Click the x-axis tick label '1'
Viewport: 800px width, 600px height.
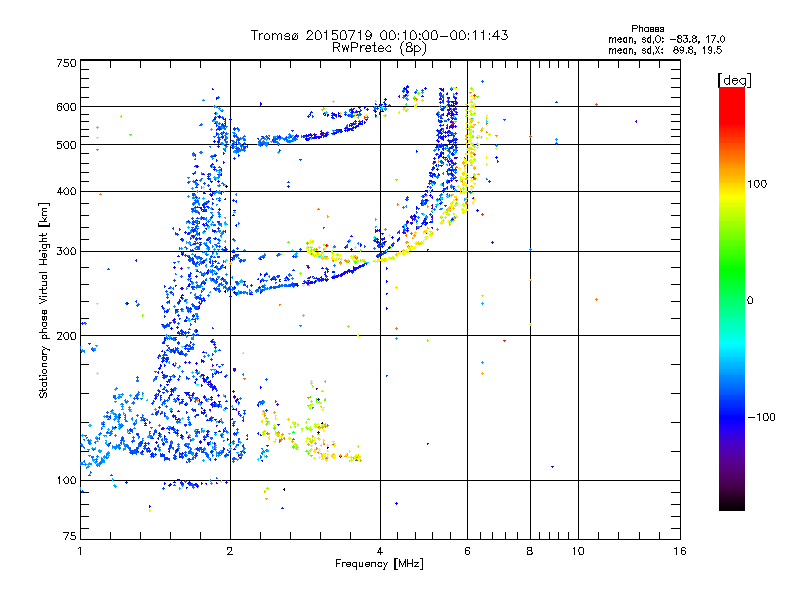point(80,551)
